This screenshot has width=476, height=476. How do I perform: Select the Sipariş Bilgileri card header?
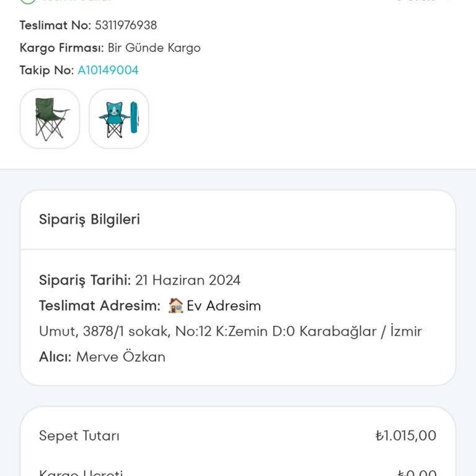90,219
